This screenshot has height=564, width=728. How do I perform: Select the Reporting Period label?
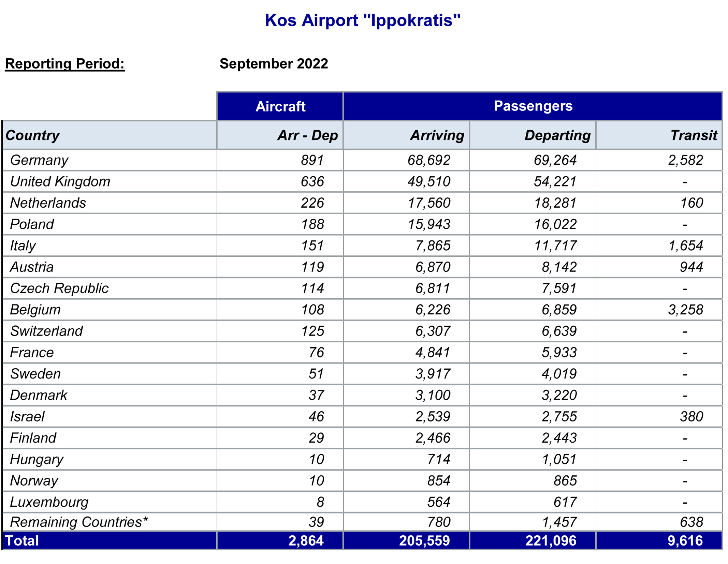(x=65, y=64)
